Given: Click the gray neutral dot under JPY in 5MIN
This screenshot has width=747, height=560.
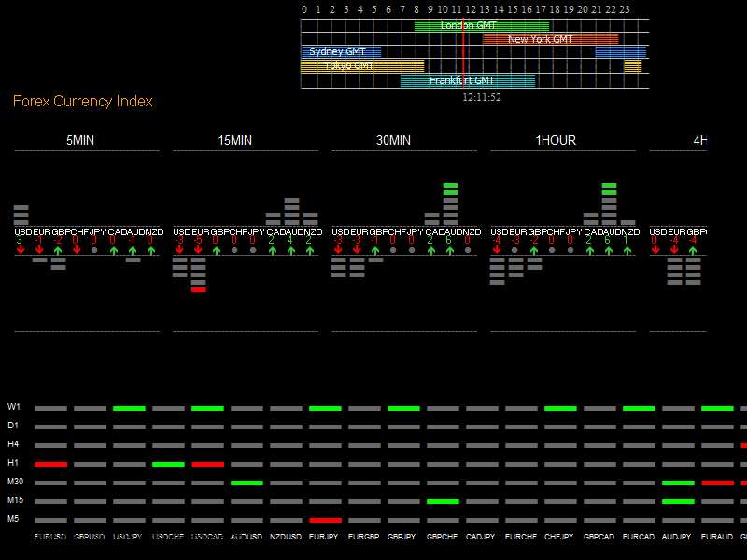Looking at the screenshot, I should tap(94, 250).
